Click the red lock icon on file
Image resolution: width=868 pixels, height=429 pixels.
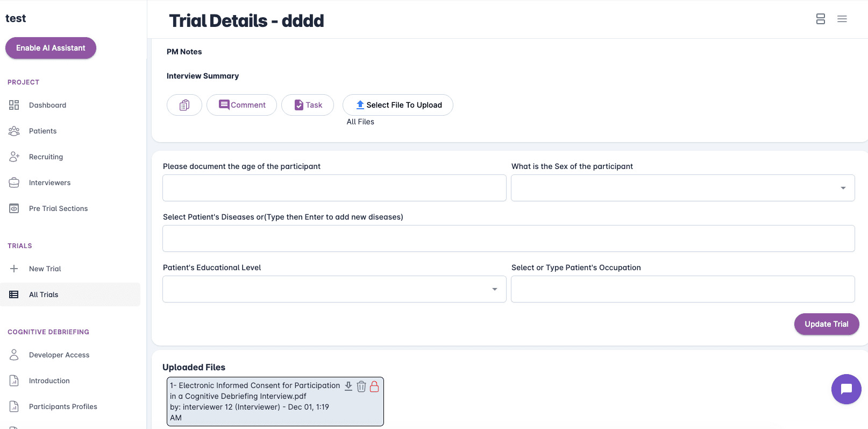click(x=374, y=386)
